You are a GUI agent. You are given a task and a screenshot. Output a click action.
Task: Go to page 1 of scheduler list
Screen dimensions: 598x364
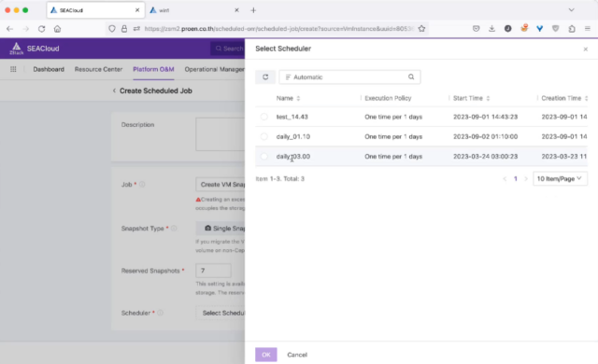pos(515,178)
